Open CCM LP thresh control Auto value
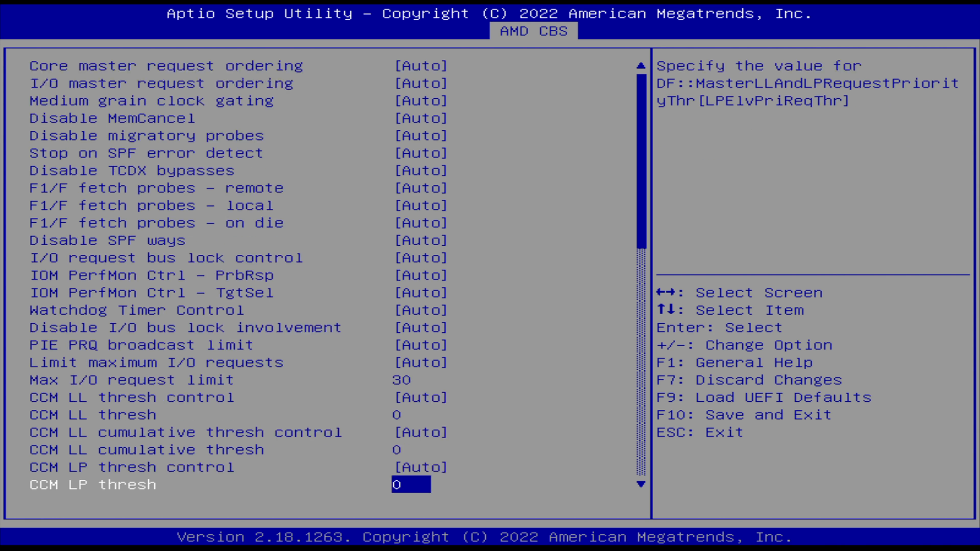This screenshot has height=551, width=980. [x=421, y=468]
